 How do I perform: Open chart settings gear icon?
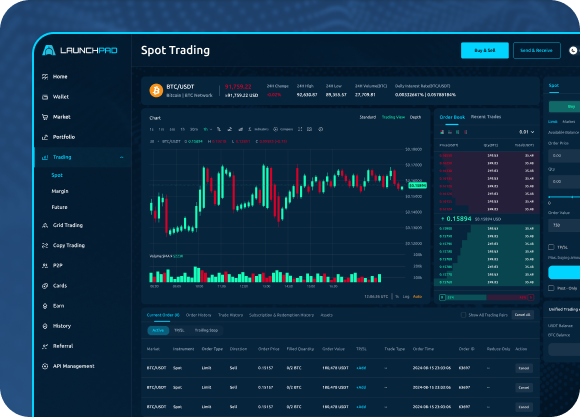(321, 129)
